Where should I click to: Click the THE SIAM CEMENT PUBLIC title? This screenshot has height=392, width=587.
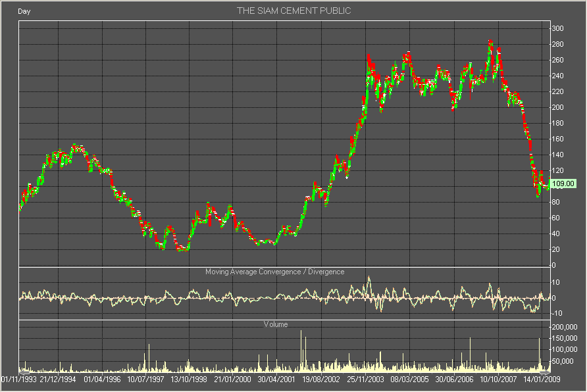(x=294, y=11)
